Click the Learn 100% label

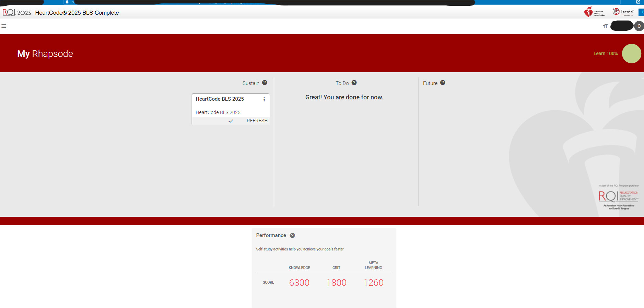tap(605, 53)
